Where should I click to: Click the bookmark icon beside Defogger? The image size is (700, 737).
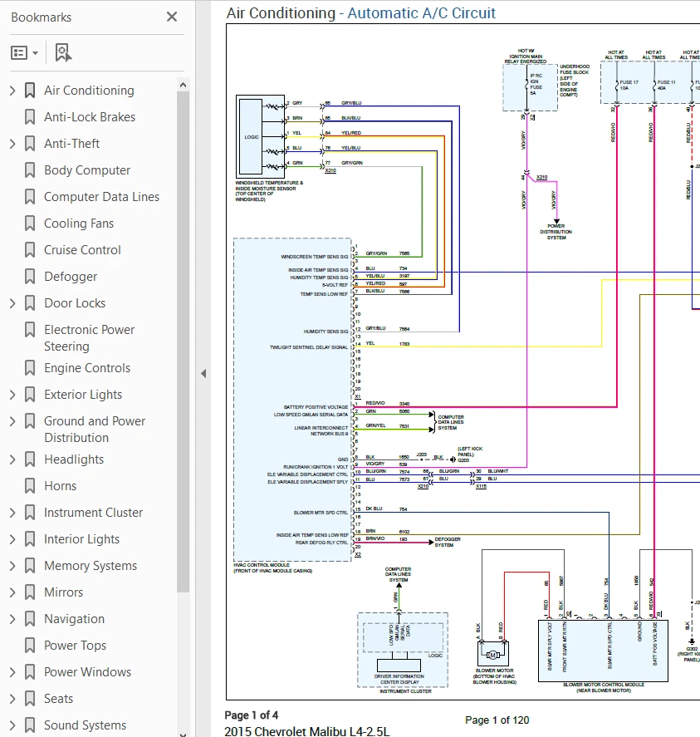(28, 276)
